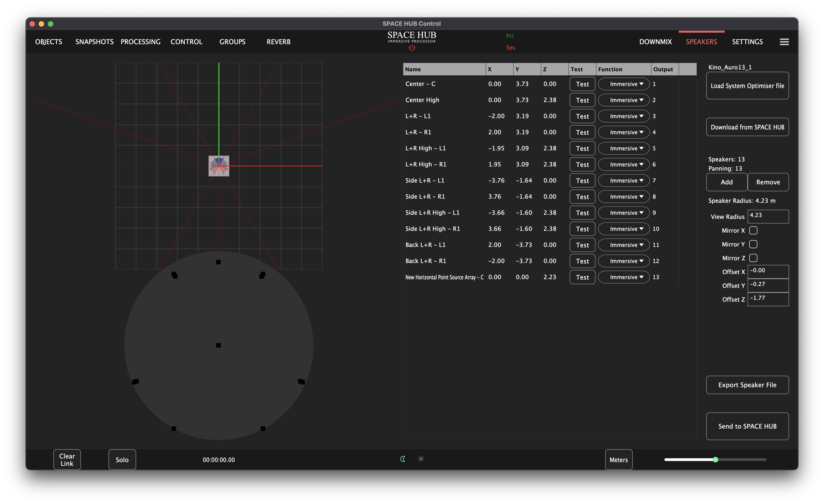The width and height of the screenshot is (824, 504).
Task: Test the Center – C speaker
Action: 582,84
